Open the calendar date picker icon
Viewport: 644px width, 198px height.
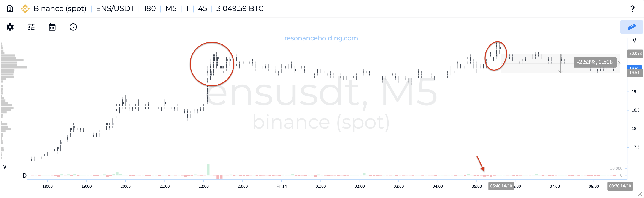(x=52, y=27)
